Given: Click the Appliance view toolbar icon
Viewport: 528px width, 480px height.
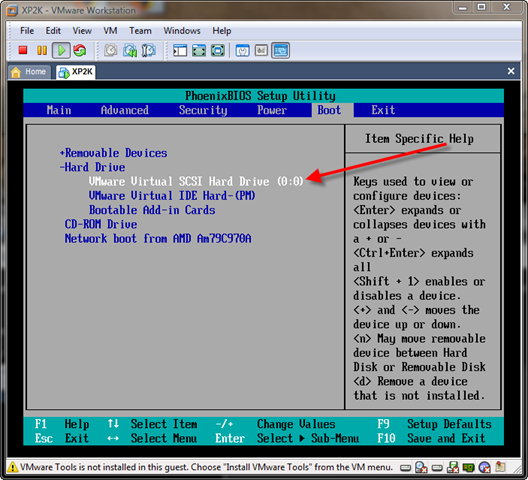Looking at the screenshot, I should point(261,51).
